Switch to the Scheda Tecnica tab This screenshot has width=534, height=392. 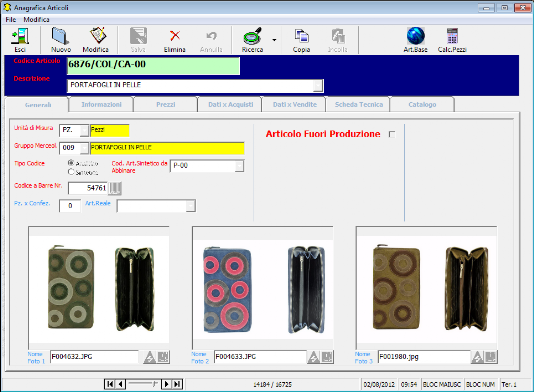coord(359,105)
